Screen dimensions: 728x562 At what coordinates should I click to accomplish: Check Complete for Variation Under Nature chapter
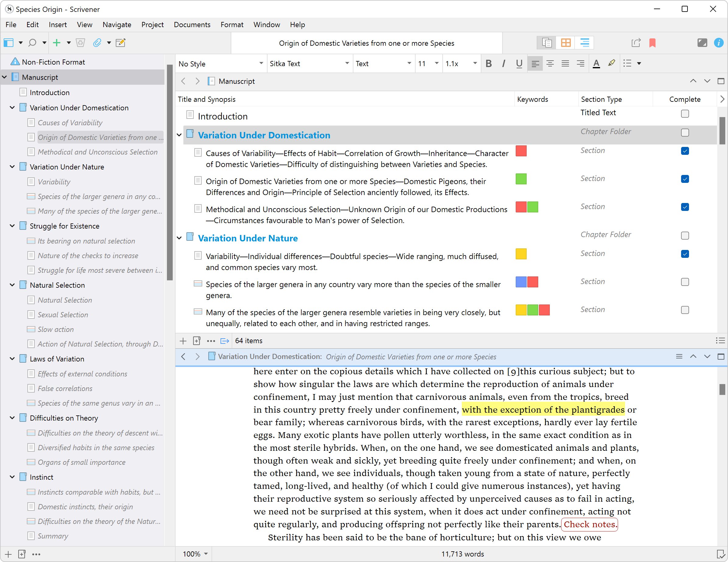coord(685,236)
